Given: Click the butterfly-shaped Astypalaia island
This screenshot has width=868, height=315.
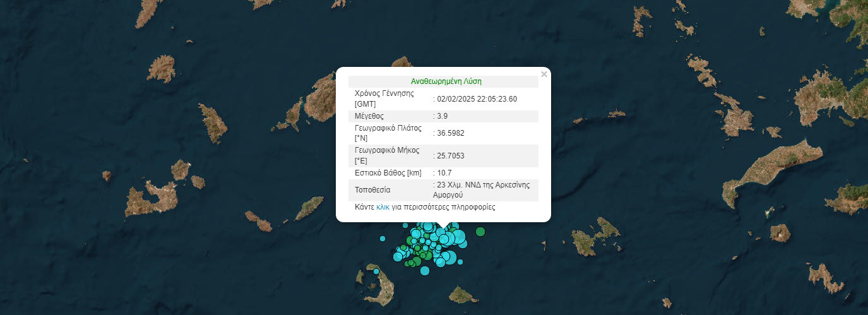Looking at the screenshot, I should [x=595, y=237].
